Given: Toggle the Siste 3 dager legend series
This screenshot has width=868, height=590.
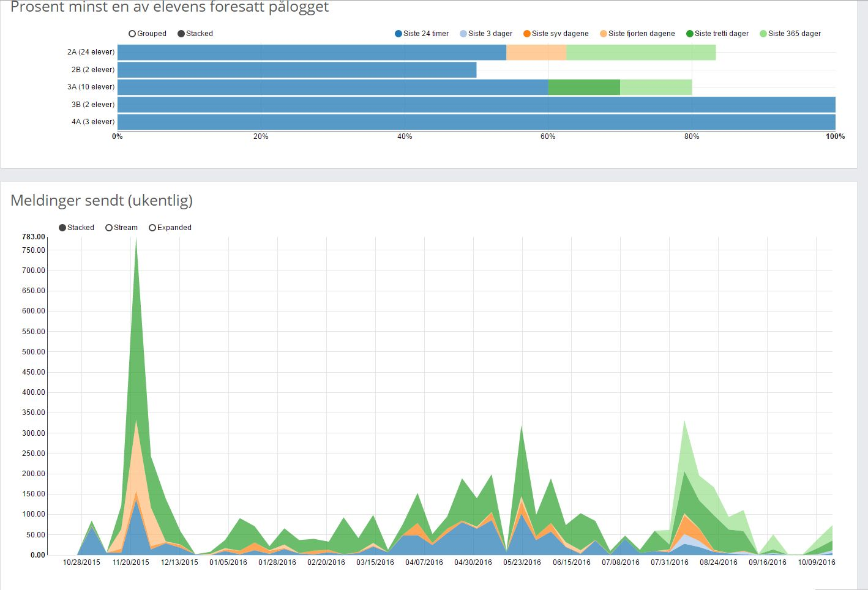Looking at the screenshot, I should (x=486, y=34).
